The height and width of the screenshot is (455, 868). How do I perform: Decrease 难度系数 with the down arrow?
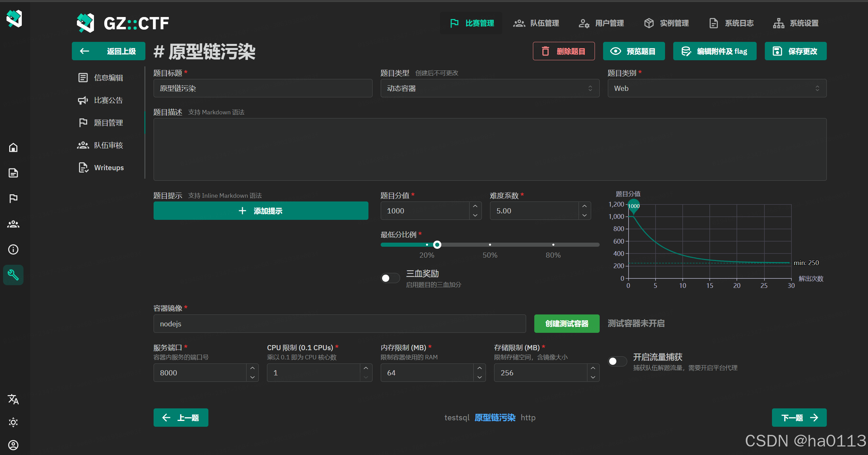[584, 215]
